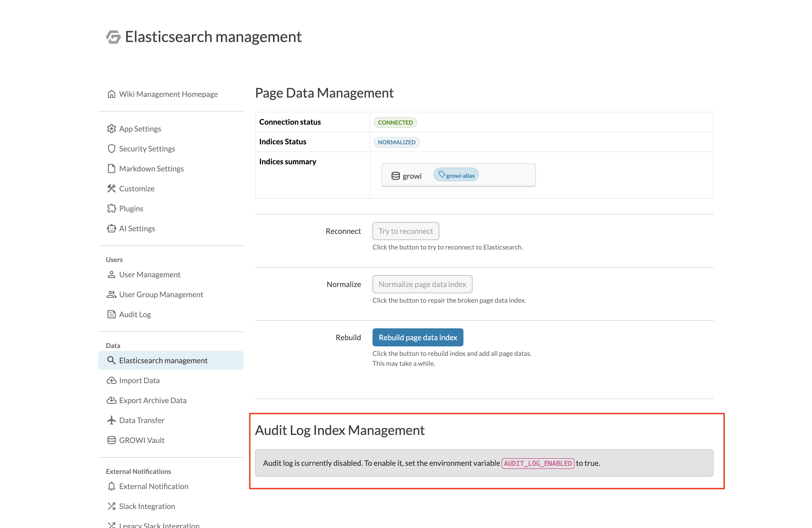Click the airplane icon for Data Transfer
Image resolution: width=812 pixels, height=528 pixels.
tap(111, 420)
